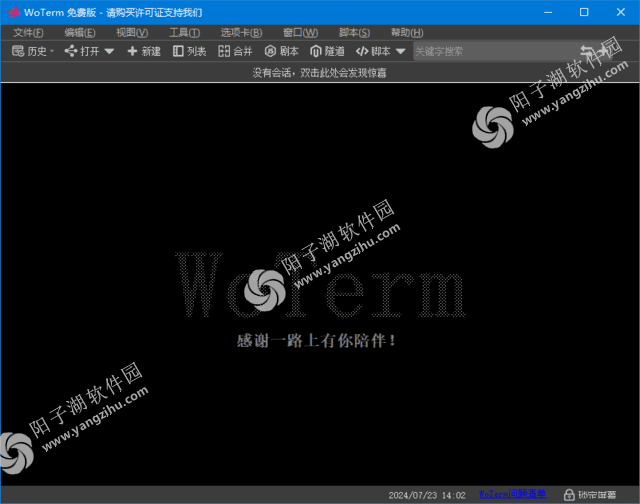The image size is (640, 504).
Task: Minimize the WoTerm window
Action: click(548, 12)
